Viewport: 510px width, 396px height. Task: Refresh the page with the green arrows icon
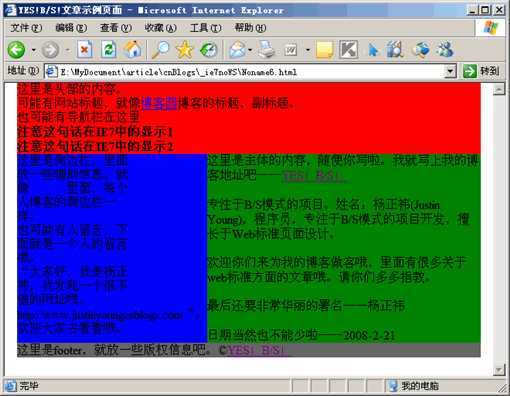[109, 50]
